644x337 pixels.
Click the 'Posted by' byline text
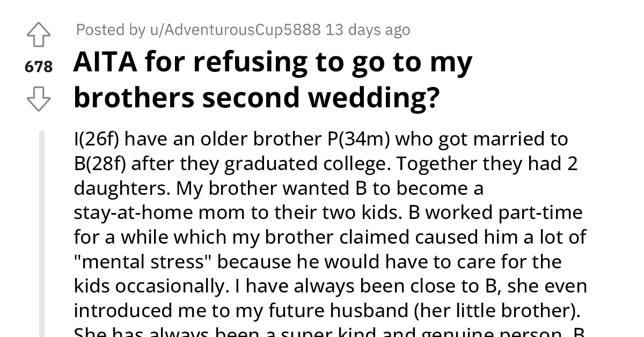point(109,30)
